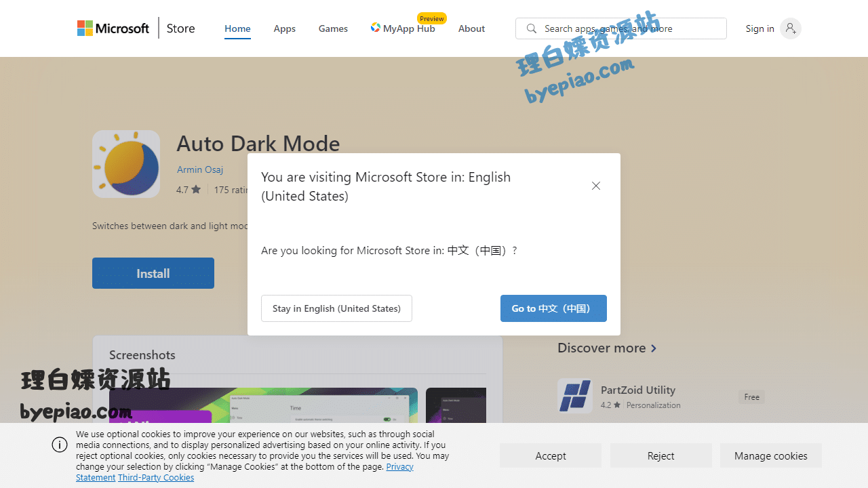Open the Apps nav tab
Screen dimensions: 868x488
pos(284,28)
